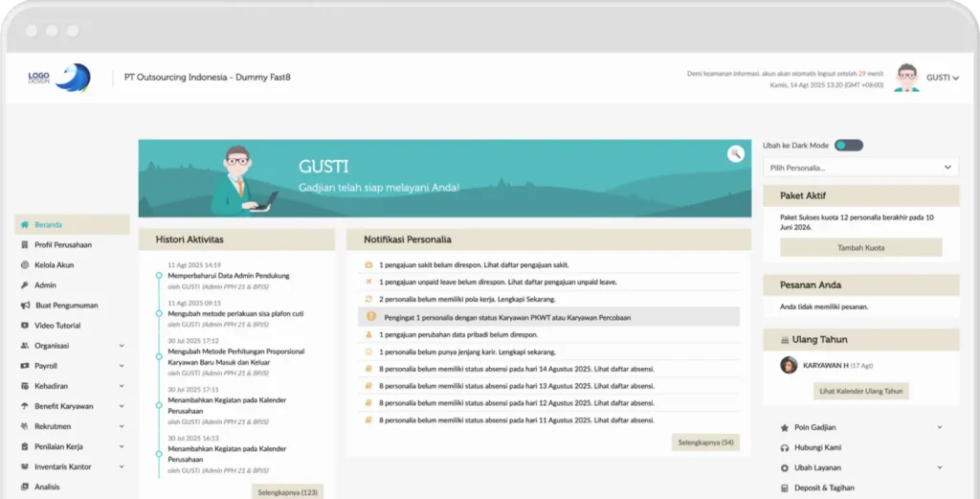Click the 11 Agustus 2025 absensi notification

[x=516, y=420]
